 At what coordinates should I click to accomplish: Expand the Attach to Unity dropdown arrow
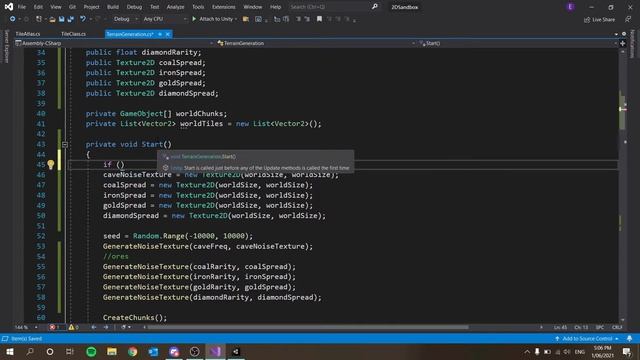point(236,19)
